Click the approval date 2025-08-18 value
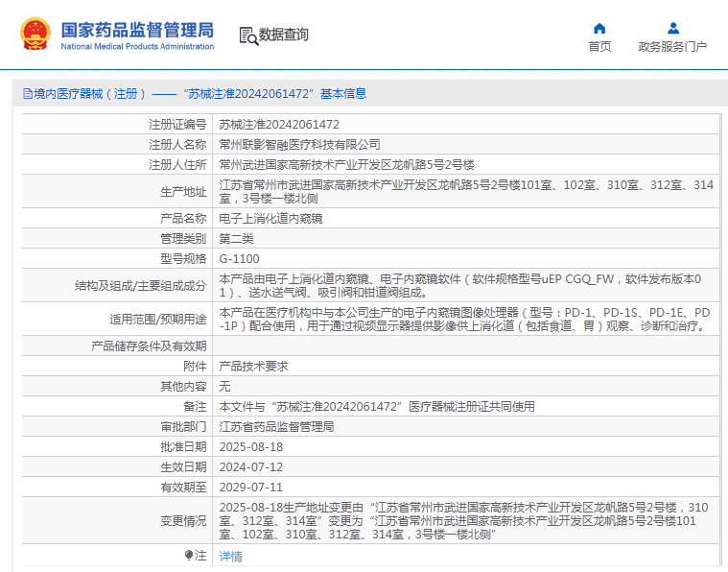This screenshot has height=572, width=728. 251,447
